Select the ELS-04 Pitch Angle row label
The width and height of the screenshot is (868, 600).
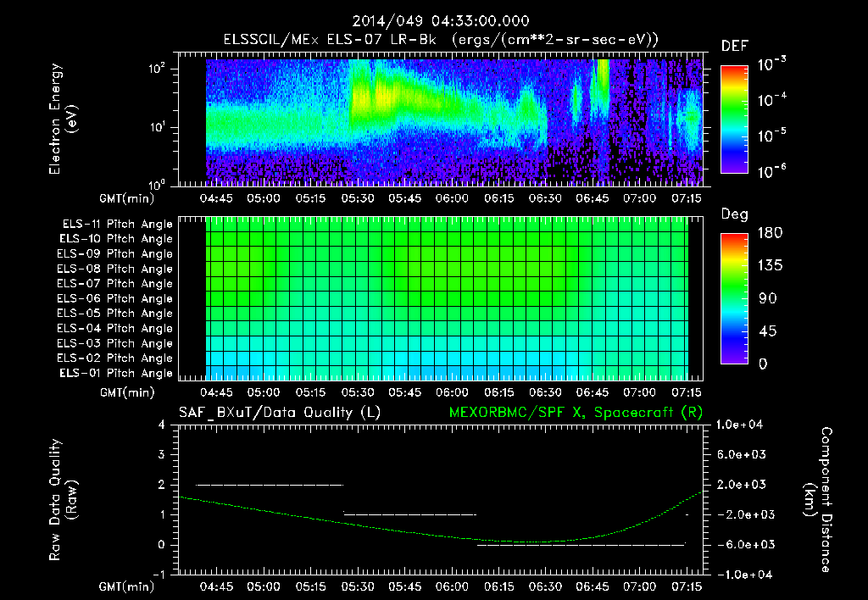[115, 329]
